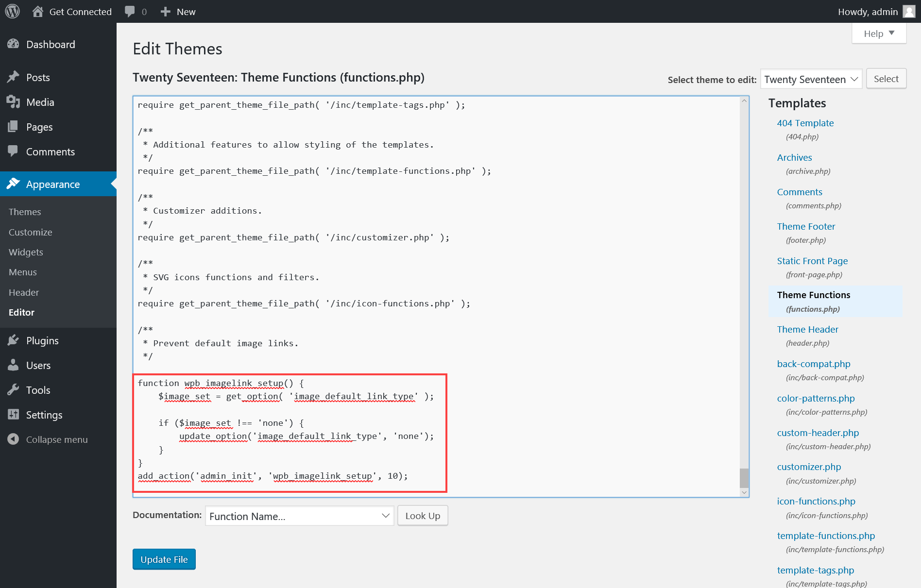This screenshot has width=921, height=588.
Task: Open template-functions.php file
Action: [826, 536]
